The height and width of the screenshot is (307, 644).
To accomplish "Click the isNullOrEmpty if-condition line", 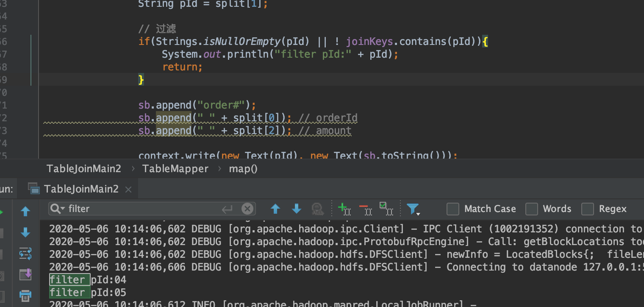I will [314, 42].
